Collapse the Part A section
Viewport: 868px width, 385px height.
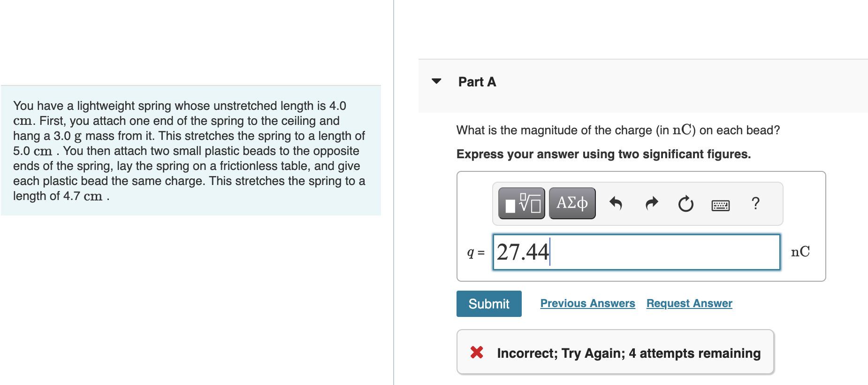(436, 81)
